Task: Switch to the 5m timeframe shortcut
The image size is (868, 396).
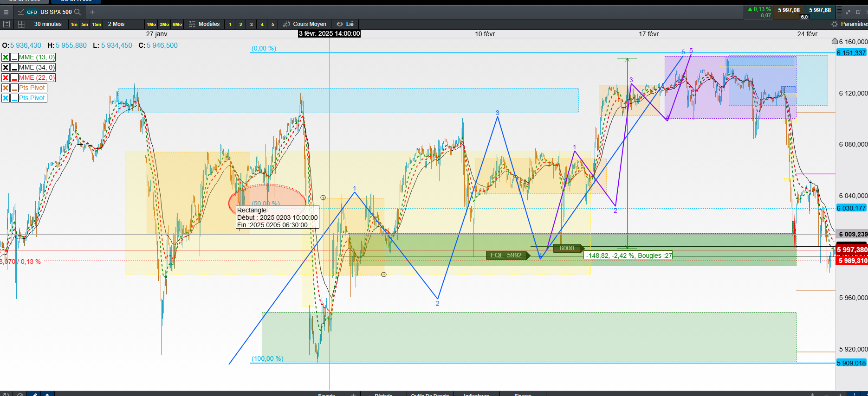Action: point(84,24)
